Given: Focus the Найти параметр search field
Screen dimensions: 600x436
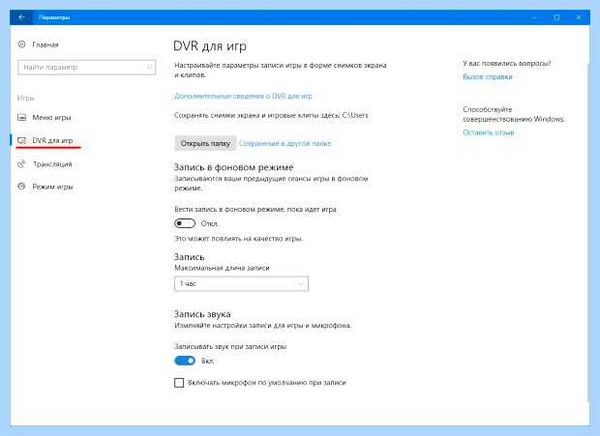Looking at the screenshot, I should (86, 67).
